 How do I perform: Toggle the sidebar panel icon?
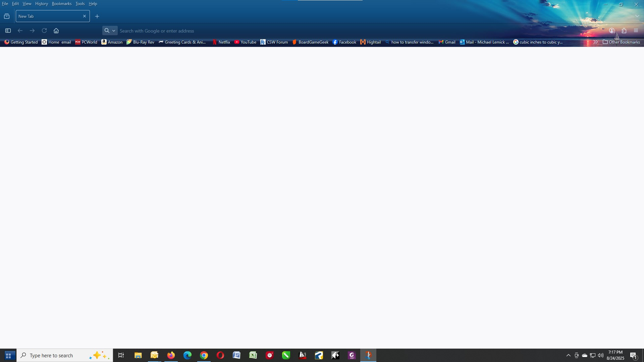coord(8,31)
